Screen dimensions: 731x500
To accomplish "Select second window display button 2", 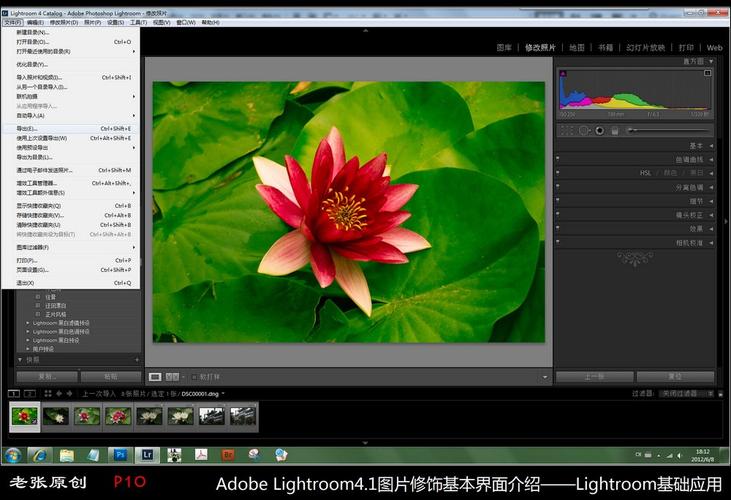I will pyautogui.click(x=30, y=394).
